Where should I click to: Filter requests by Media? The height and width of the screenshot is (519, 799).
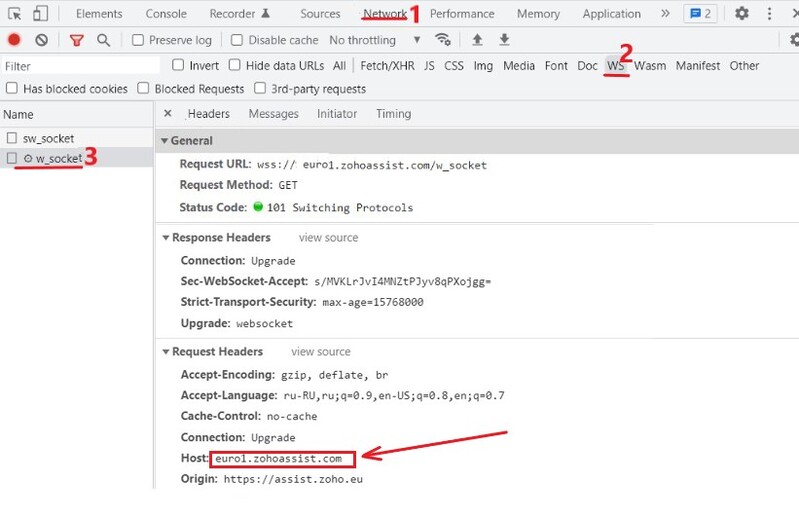coord(519,66)
